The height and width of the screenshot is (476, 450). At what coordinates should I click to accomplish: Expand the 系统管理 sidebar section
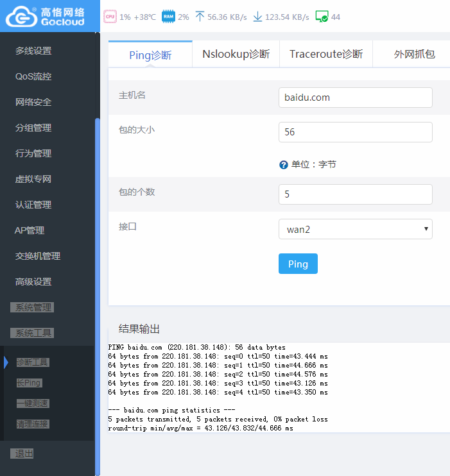tap(34, 307)
